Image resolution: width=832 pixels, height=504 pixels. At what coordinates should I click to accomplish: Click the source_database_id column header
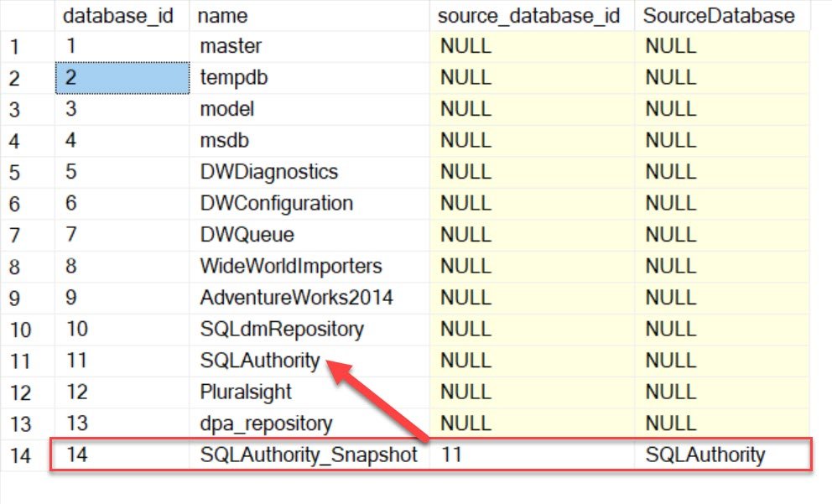pyautogui.click(x=532, y=15)
